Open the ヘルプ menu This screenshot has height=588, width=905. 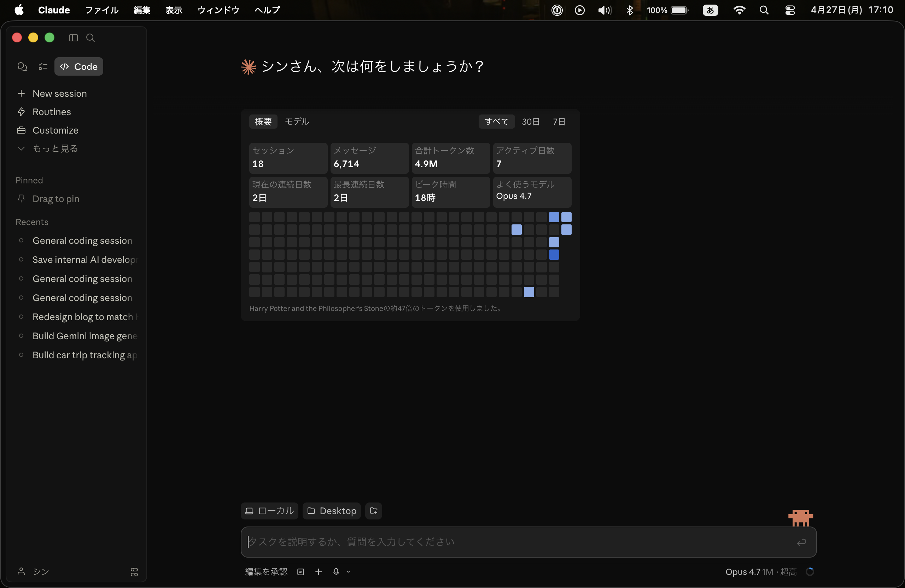(267, 10)
